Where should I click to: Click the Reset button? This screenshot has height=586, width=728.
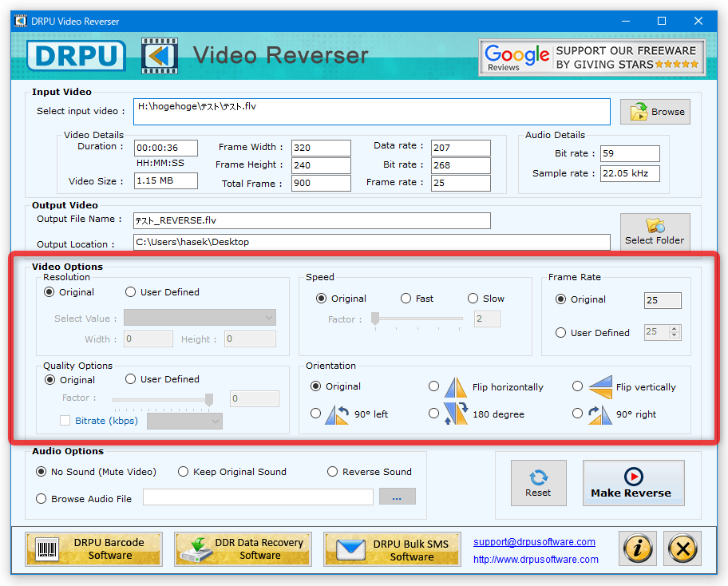(539, 483)
